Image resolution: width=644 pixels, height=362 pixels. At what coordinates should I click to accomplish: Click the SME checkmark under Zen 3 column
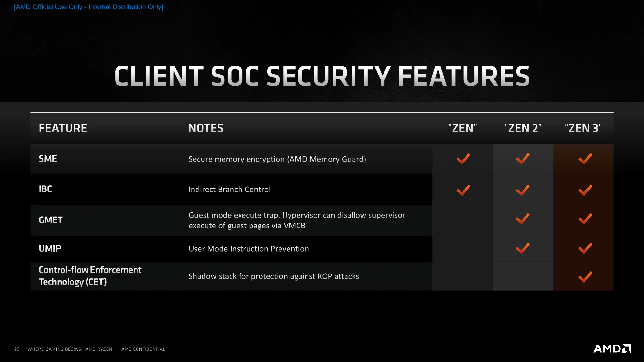pyautogui.click(x=585, y=159)
